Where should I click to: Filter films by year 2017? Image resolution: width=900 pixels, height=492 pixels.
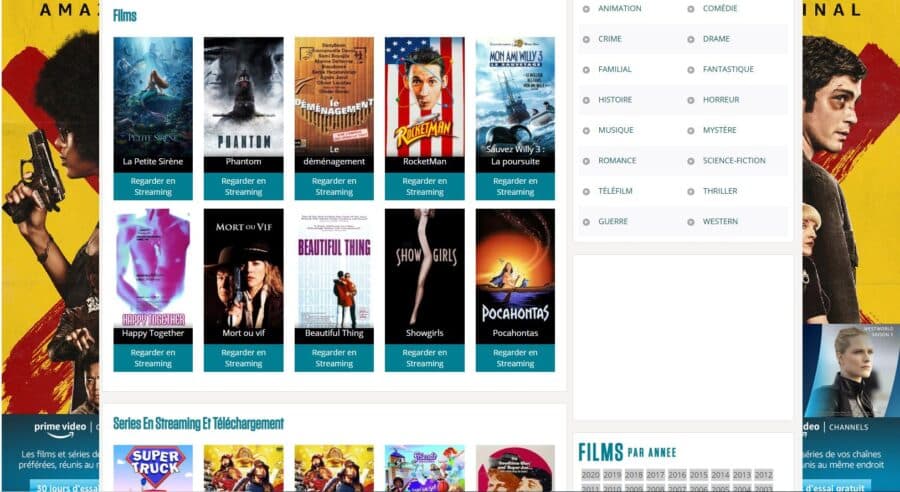pos(655,475)
